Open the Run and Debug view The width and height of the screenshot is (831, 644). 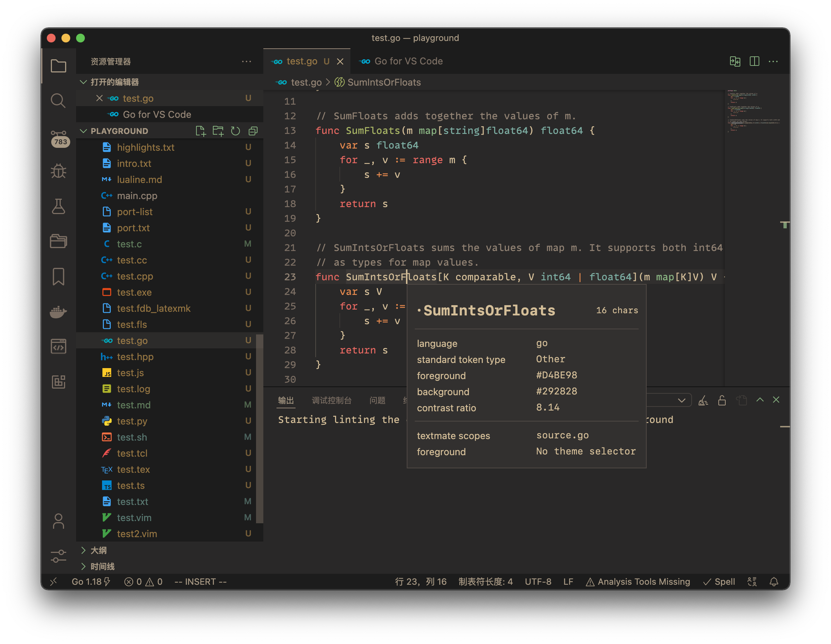58,171
